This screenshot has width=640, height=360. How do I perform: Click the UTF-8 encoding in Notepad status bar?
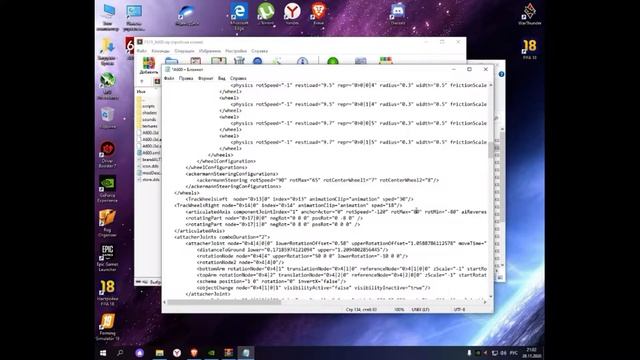click(459, 310)
